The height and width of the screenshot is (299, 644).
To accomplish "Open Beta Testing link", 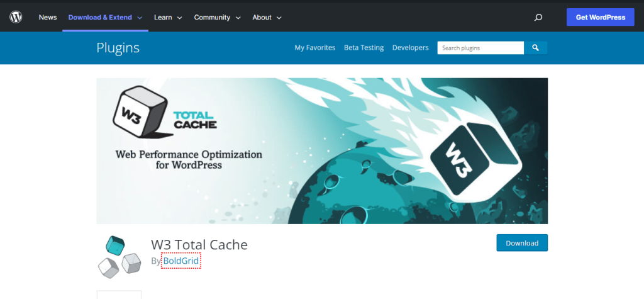I will pyautogui.click(x=364, y=48).
